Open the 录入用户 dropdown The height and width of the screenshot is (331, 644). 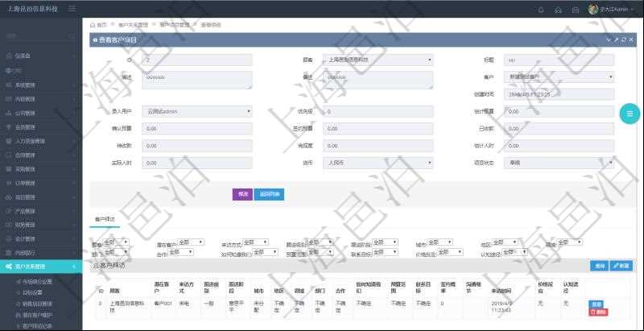(x=196, y=111)
